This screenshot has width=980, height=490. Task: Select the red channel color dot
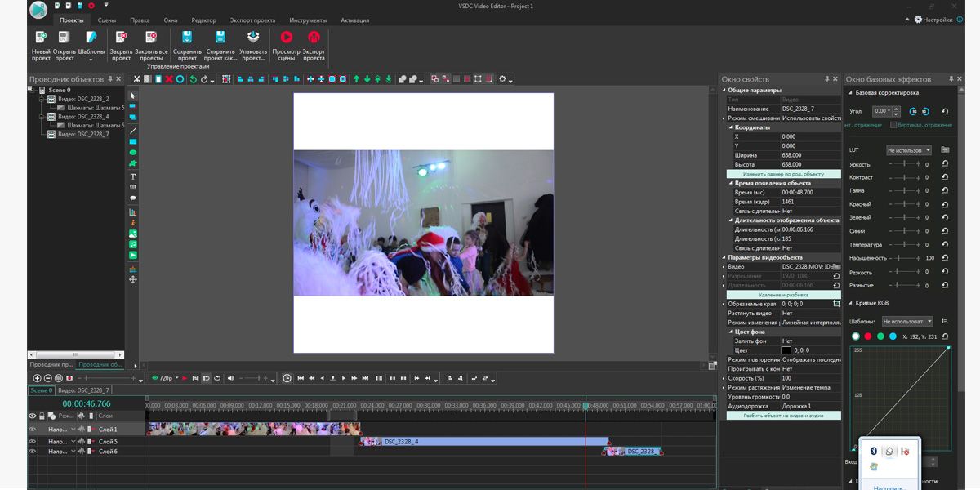point(868,336)
